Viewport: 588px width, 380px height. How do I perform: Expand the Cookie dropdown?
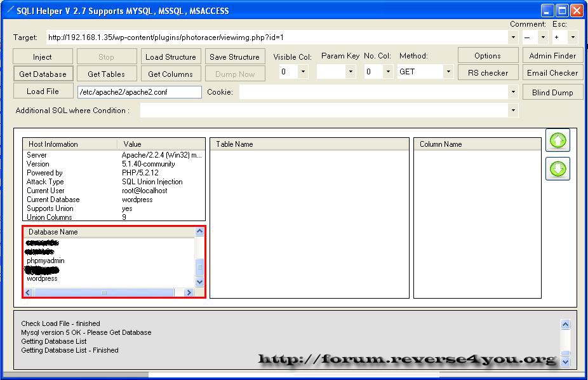coord(513,92)
